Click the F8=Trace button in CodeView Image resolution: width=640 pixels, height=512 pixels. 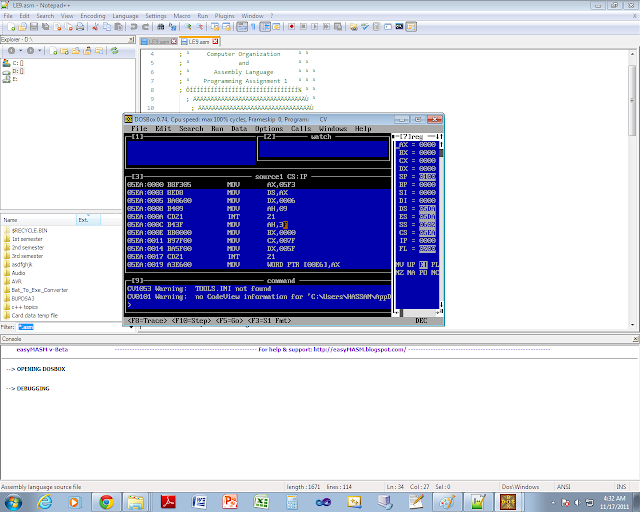pos(147,321)
